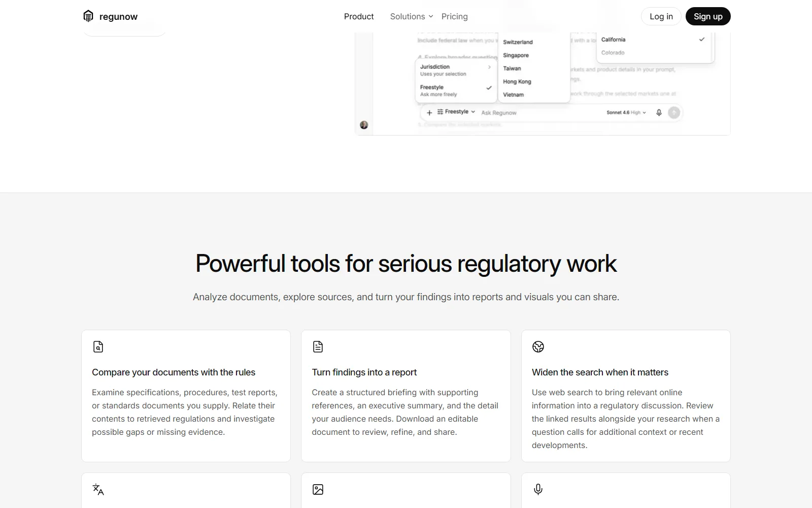The width and height of the screenshot is (812, 508).
Task: Expand the Jurisdiction submenu
Action: (x=455, y=70)
